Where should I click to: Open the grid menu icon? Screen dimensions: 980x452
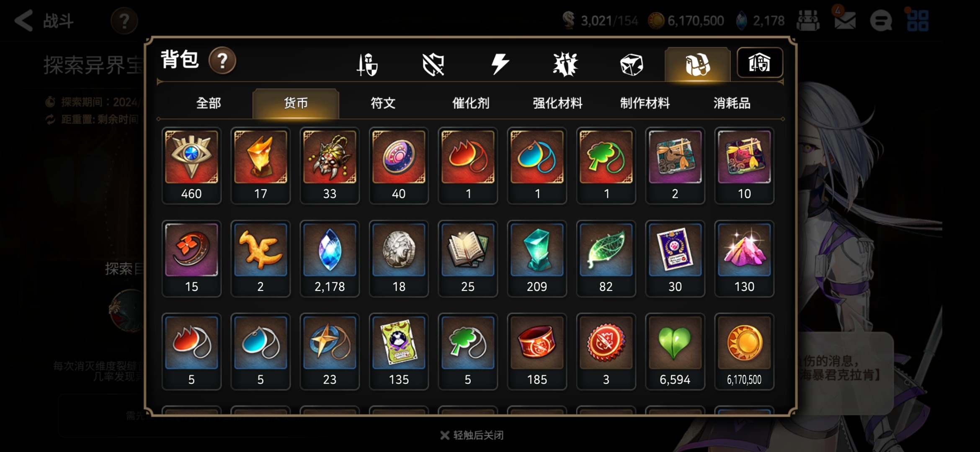918,21
